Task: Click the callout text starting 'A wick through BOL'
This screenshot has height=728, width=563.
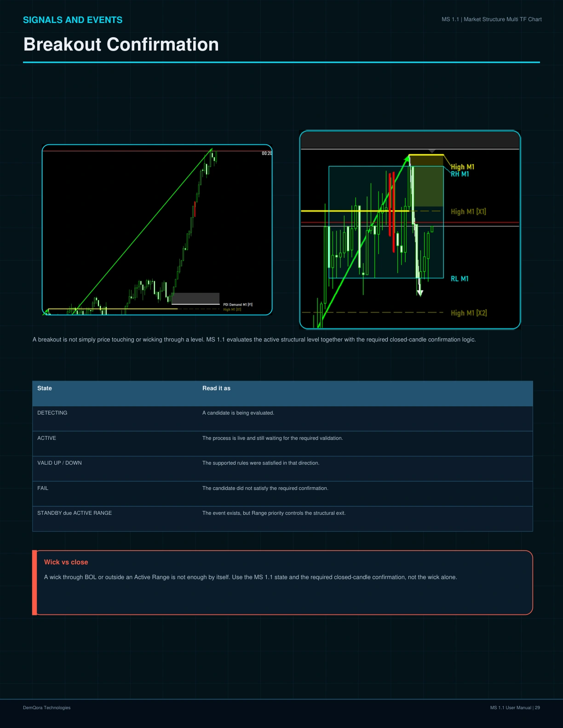Action: tap(250, 577)
